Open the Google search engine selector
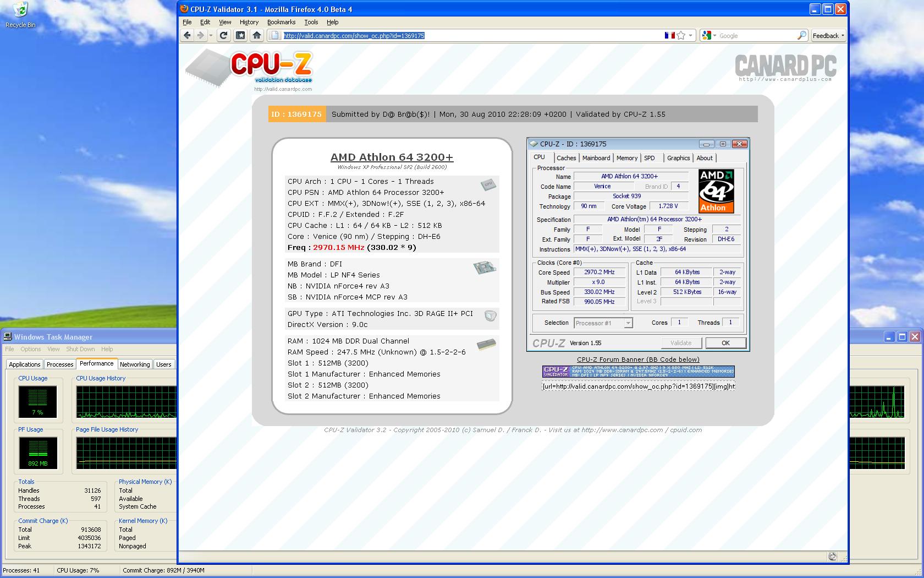The height and width of the screenshot is (578, 924). 709,35
